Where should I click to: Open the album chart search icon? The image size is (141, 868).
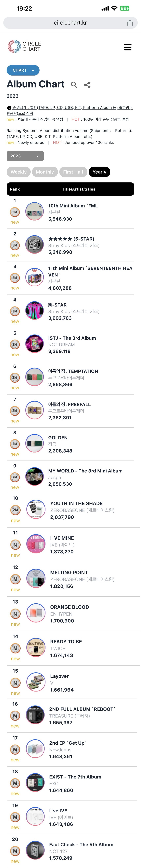(74, 85)
